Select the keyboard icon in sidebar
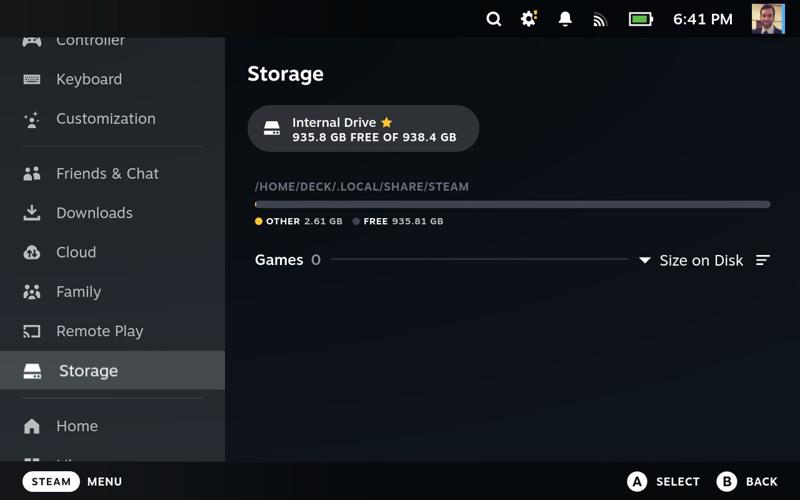Screen dimensions: 800x500 32,79
